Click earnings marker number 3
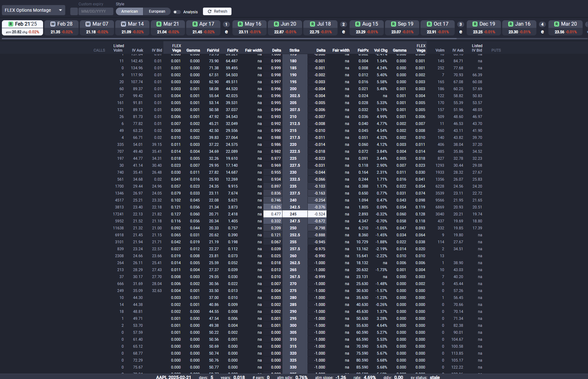This screenshot has width=588, height=379. pyautogui.click(x=461, y=24)
